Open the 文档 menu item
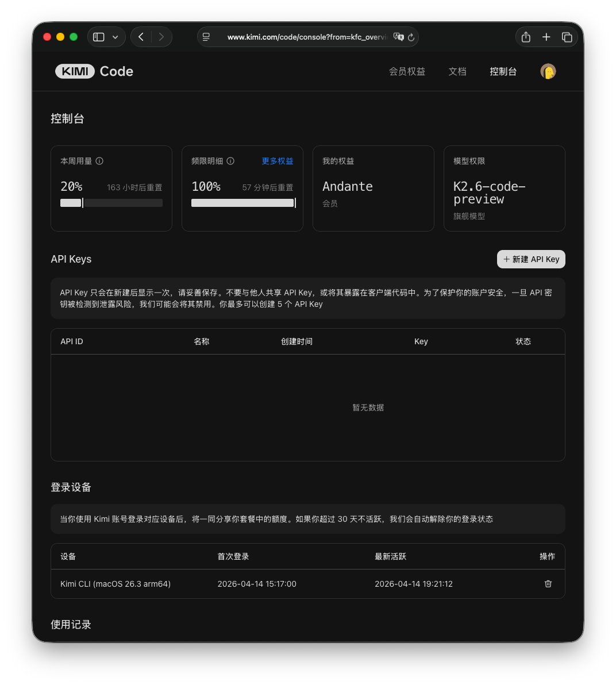Viewport: 616px width, 685px height. pyautogui.click(x=457, y=71)
